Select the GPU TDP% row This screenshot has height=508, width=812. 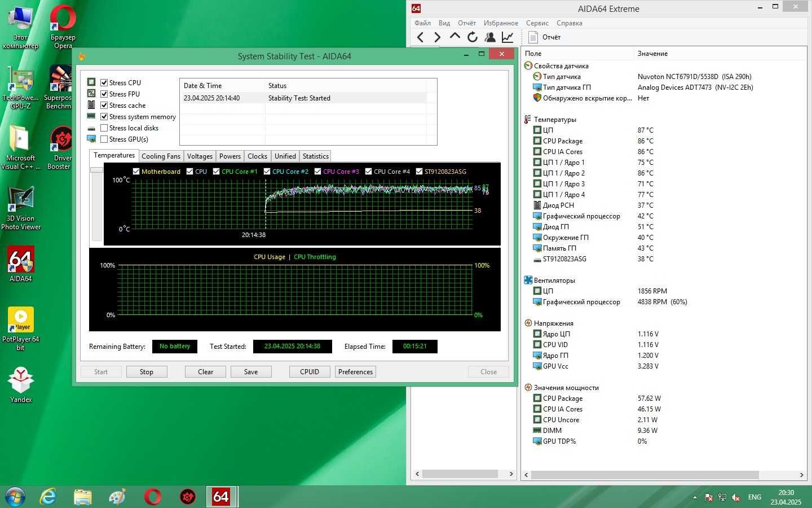664,441
